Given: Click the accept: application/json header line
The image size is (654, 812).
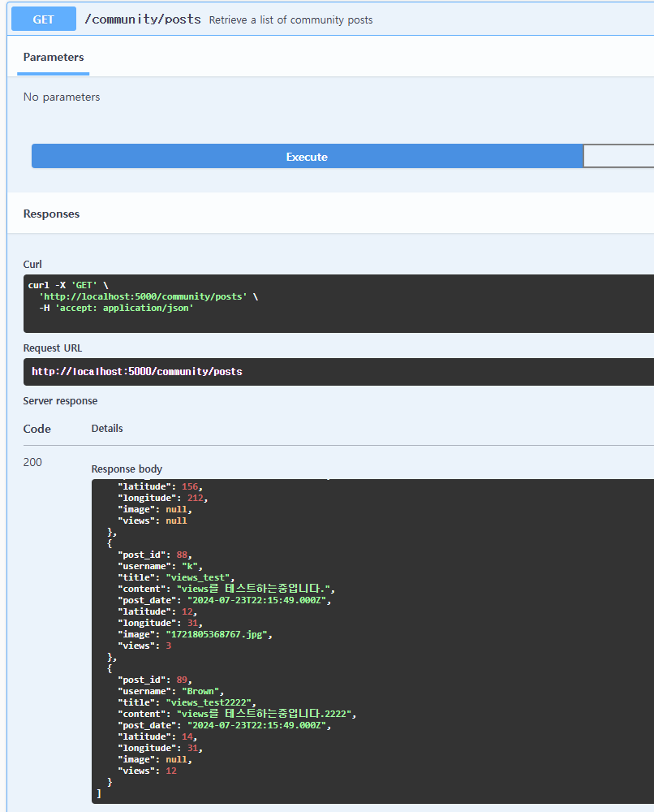Looking at the screenshot, I should (116, 308).
